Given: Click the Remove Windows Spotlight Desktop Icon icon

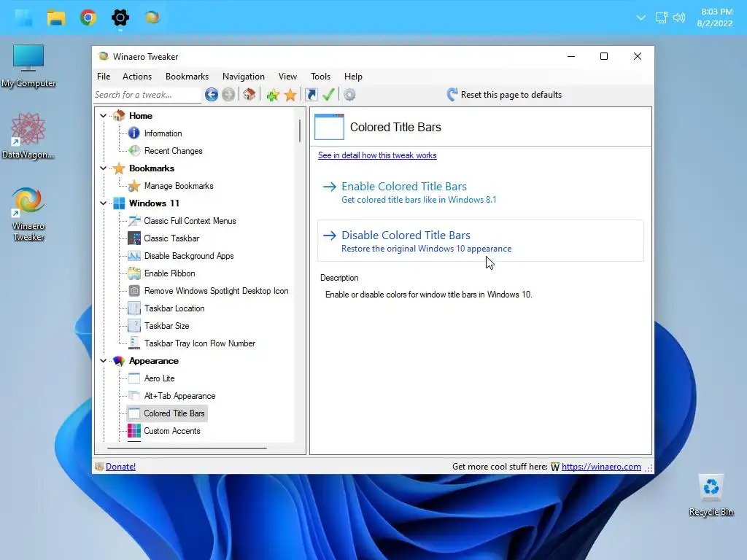Looking at the screenshot, I should [x=134, y=291].
